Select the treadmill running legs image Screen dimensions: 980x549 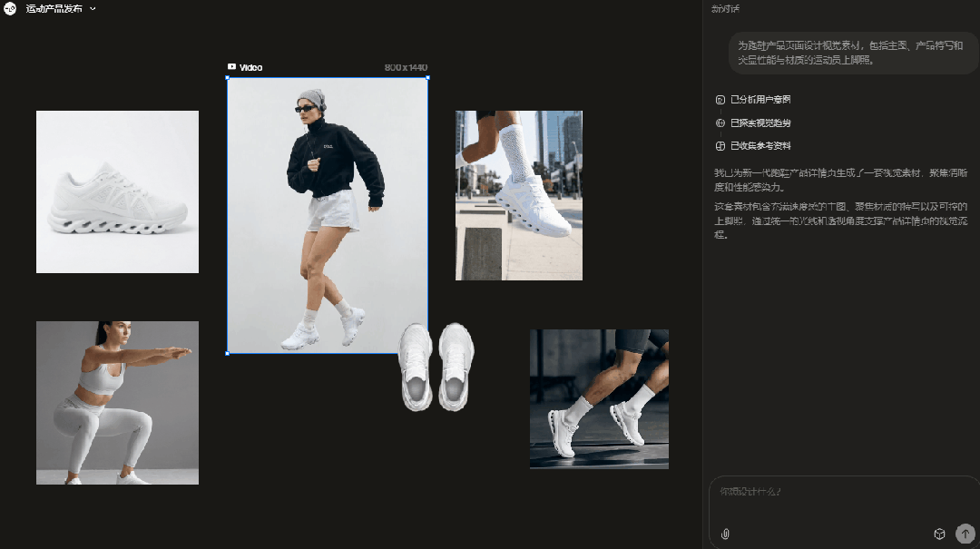pyautogui.click(x=599, y=399)
